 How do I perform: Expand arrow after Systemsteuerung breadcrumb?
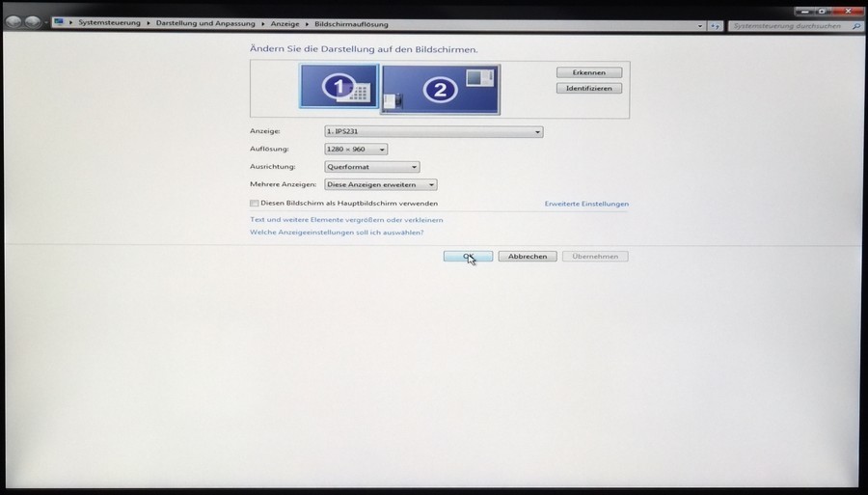click(x=149, y=23)
